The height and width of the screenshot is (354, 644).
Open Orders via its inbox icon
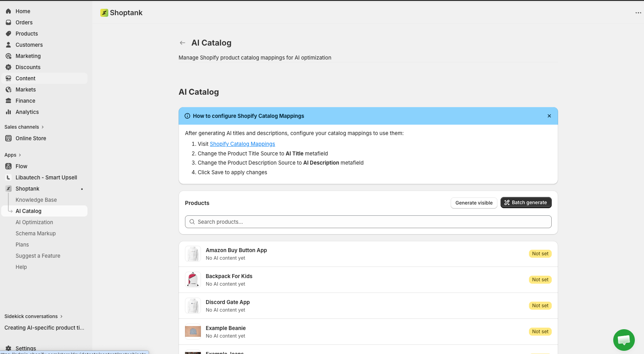pos(8,22)
